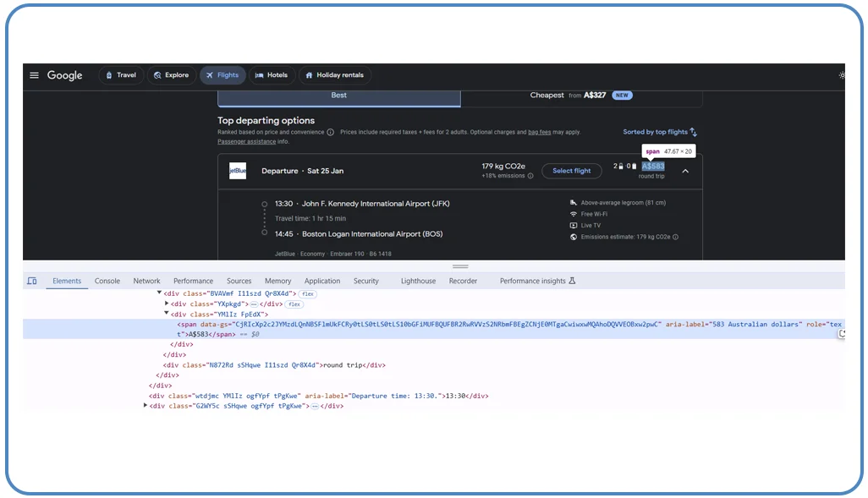
Task: Switch to the Console tab
Action: tap(107, 280)
